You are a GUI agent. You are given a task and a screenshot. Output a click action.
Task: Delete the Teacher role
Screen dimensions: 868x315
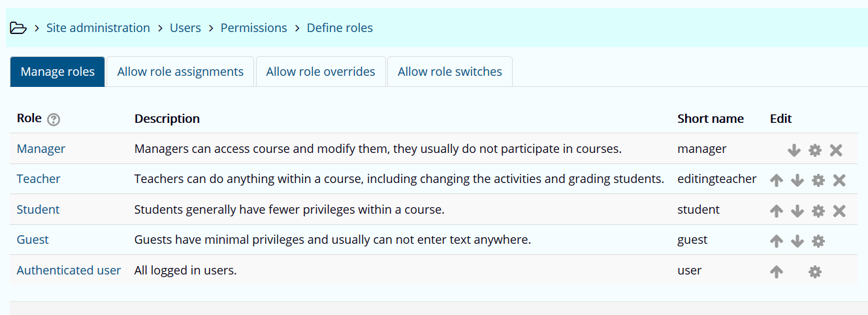(x=839, y=180)
